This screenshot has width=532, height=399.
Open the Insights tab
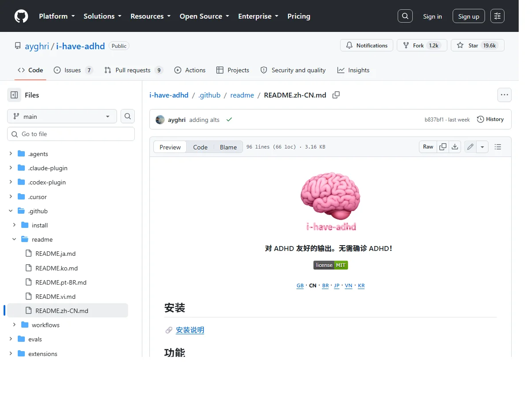[353, 70]
